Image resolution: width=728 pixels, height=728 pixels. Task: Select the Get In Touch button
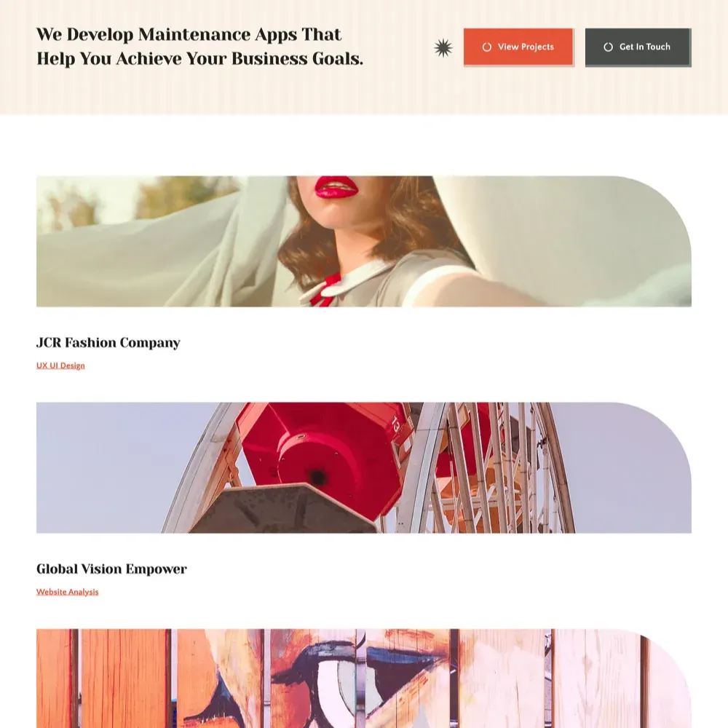(638, 47)
